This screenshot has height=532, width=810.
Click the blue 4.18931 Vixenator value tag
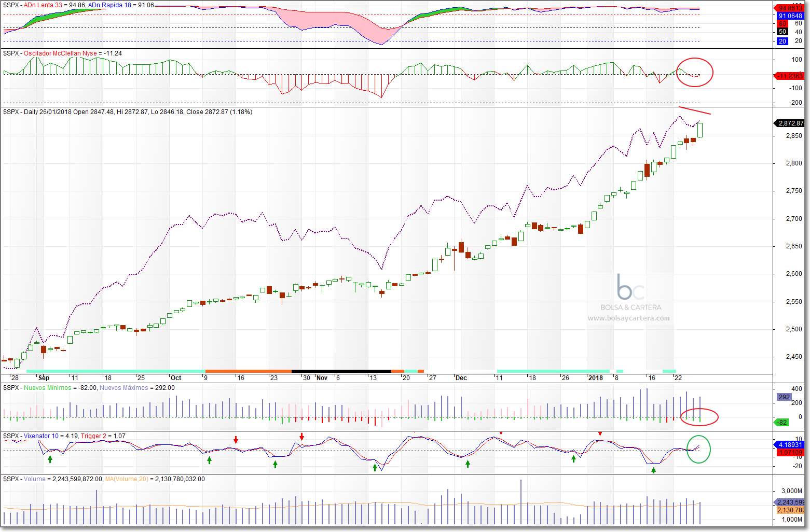pos(790,445)
